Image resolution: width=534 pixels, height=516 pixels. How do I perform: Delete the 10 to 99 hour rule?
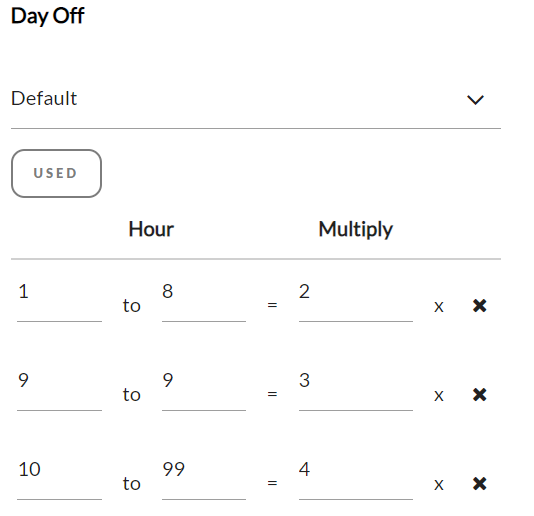point(480,484)
